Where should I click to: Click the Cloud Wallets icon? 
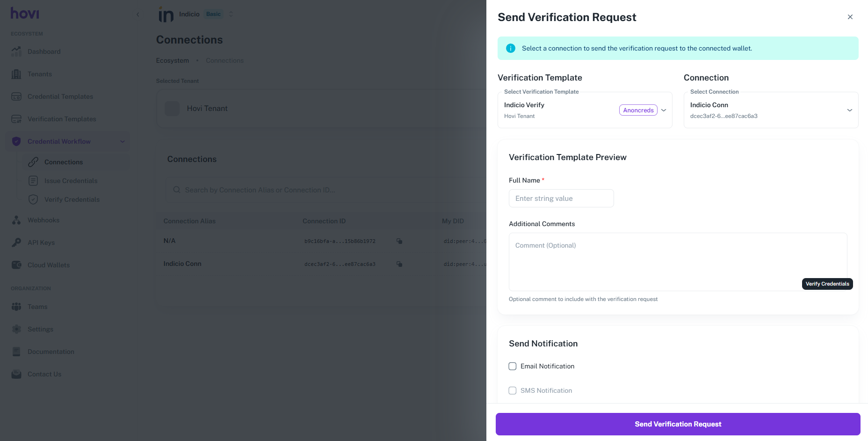pos(16,265)
